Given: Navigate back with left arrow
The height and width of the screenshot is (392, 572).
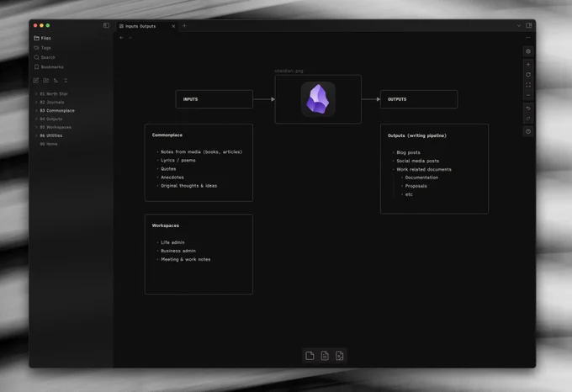Looking at the screenshot, I should tap(121, 38).
